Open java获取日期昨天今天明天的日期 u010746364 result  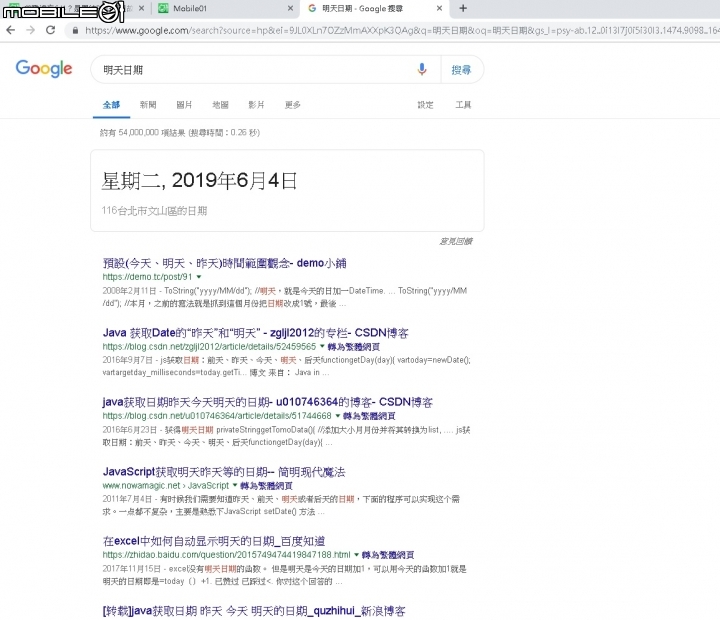click(267, 402)
